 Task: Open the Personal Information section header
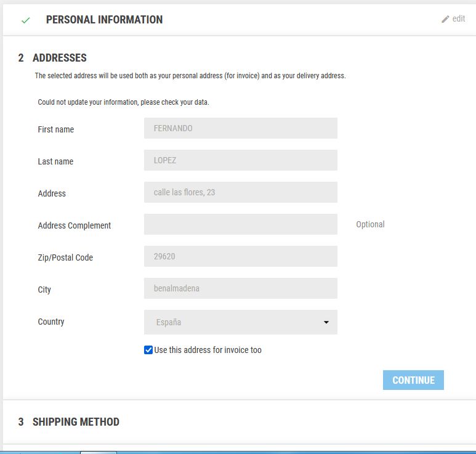[104, 20]
